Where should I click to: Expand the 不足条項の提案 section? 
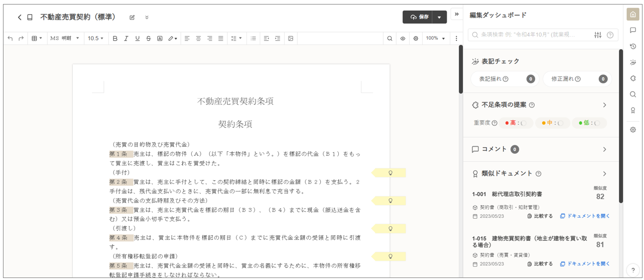[x=604, y=105]
